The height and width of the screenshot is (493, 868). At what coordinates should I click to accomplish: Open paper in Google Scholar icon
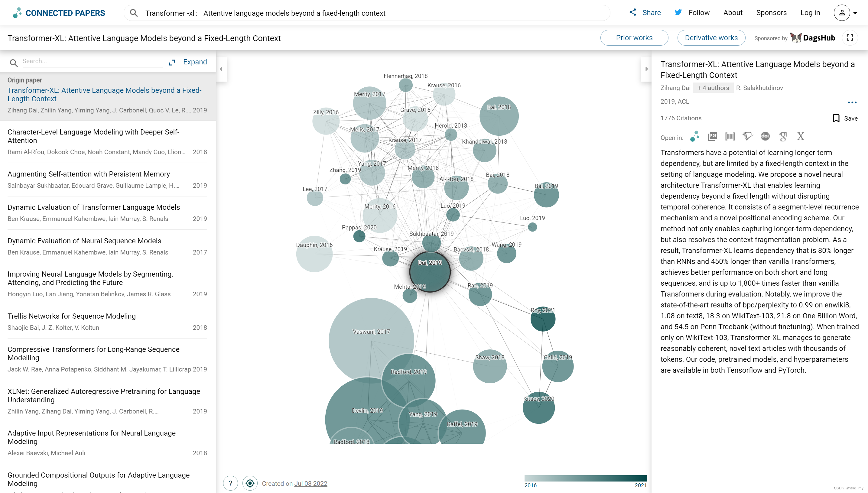click(783, 136)
